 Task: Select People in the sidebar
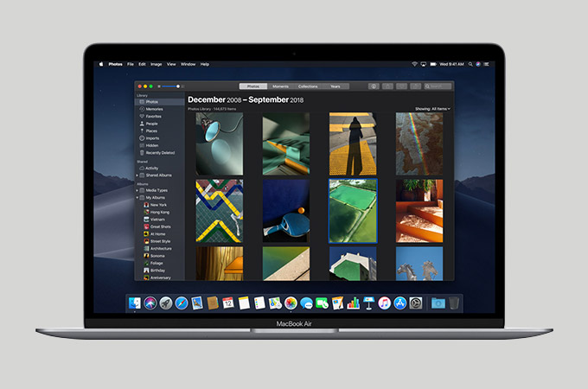149,124
